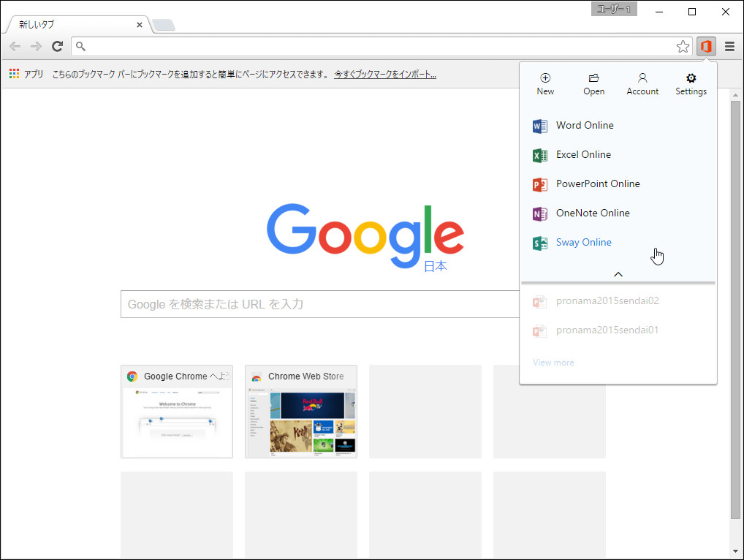Close the 新しいタブ tab

coord(140,25)
